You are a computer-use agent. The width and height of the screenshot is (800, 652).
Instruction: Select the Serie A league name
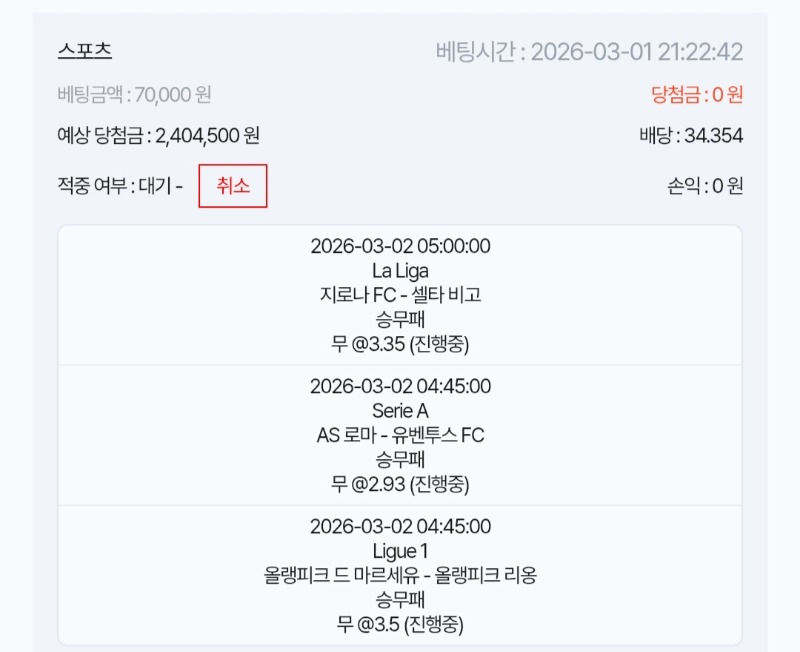click(400, 411)
